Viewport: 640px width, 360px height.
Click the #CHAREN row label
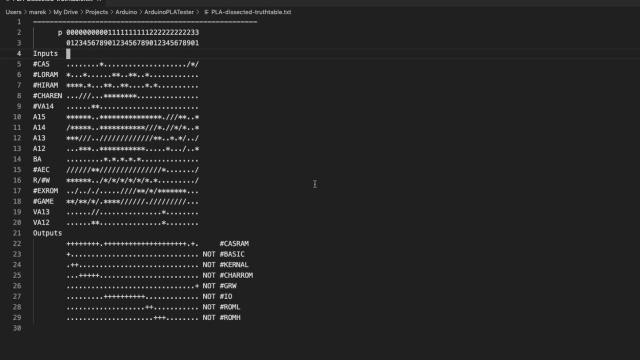pyautogui.click(x=47, y=96)
